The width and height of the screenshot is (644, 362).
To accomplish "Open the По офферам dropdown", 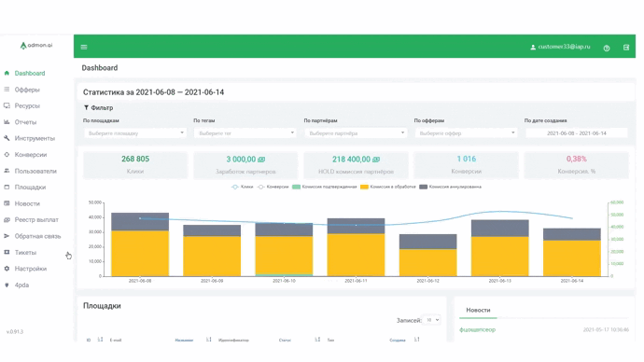I will point(466,133).
